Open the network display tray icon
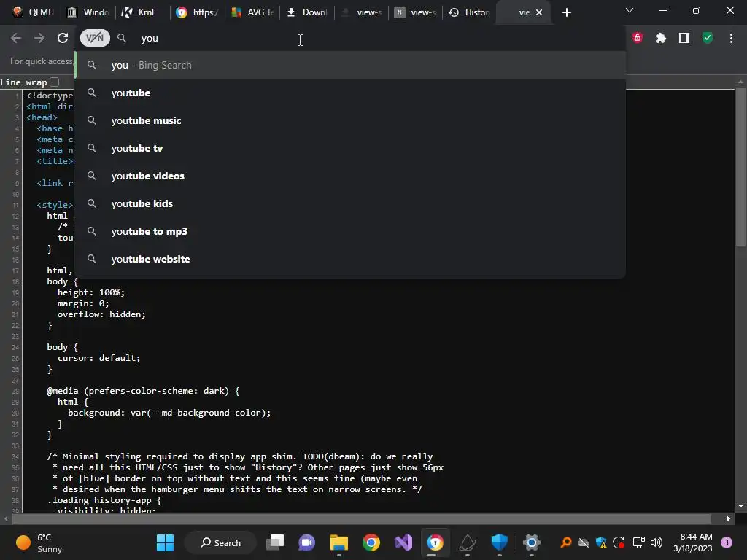 [x=638, y=542]
